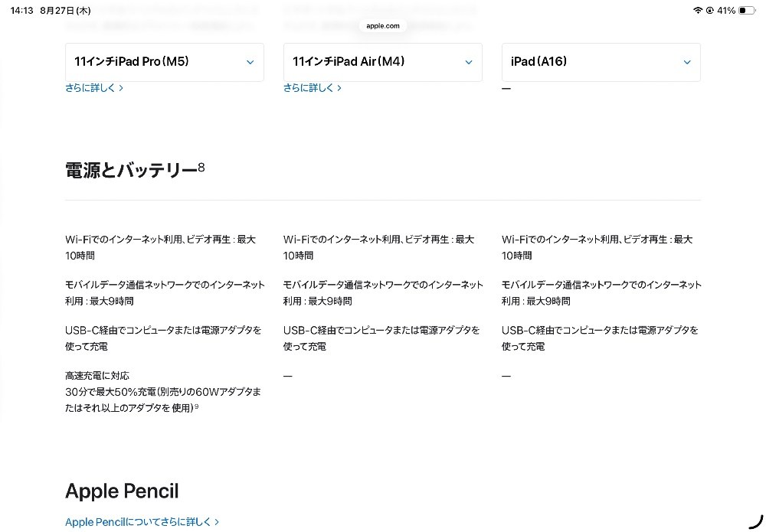Tap USB-C charging text in iPad Pro column
The image size is (766, 532).
click(x=163, y=338)
